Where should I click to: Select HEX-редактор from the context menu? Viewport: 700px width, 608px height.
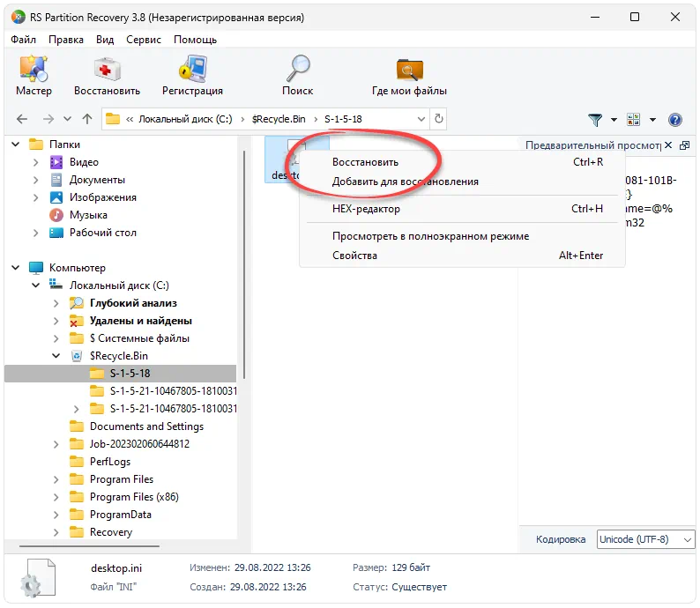click(366, 209)
